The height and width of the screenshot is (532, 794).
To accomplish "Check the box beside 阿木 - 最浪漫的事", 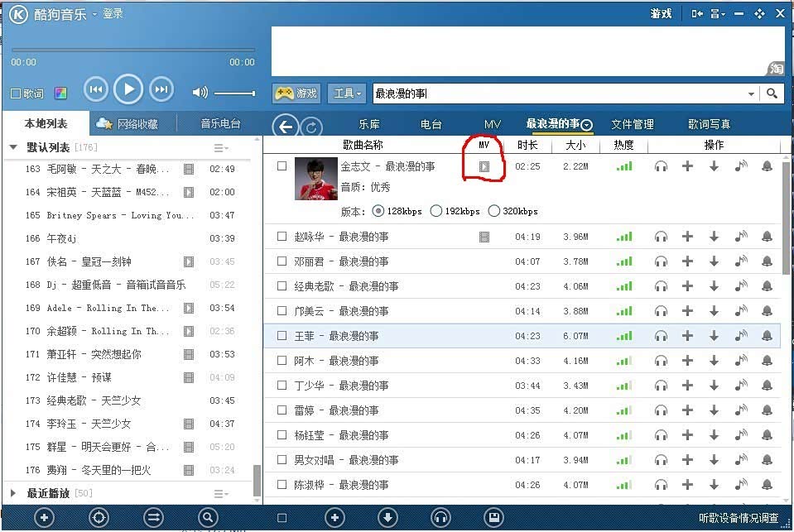I will [282, 361].
